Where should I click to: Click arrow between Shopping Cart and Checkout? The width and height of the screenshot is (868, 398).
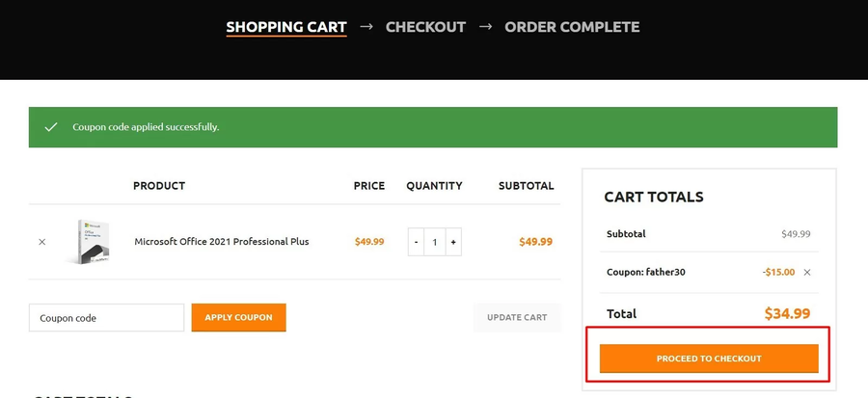click(x=366, y=27)
